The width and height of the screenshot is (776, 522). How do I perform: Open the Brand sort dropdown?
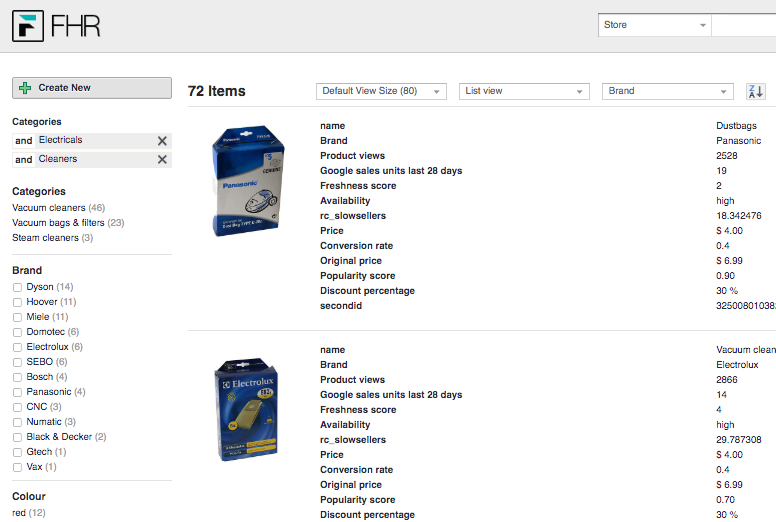(667, 91)
